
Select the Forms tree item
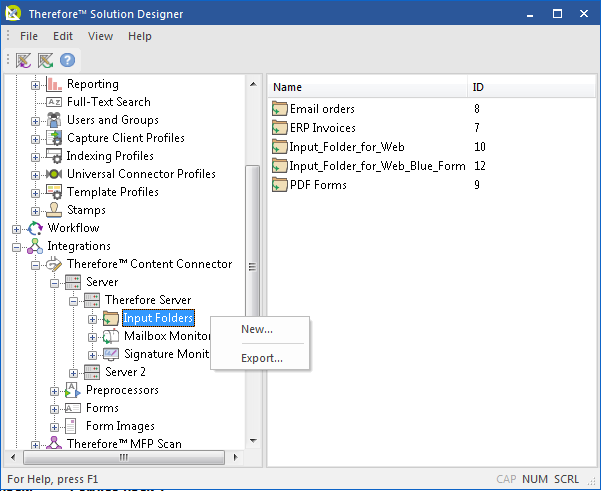pos(102,408)
